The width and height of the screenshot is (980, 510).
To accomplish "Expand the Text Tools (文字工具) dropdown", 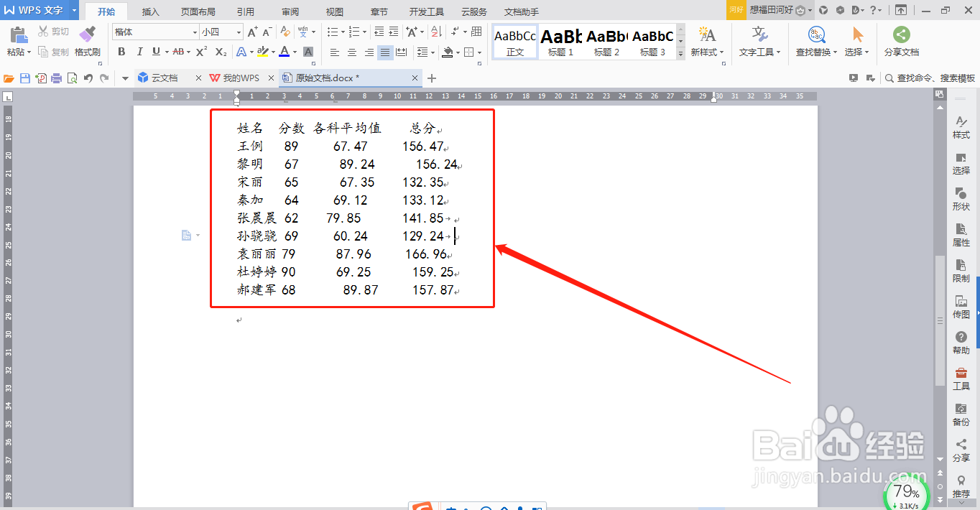I will click(777, 52).
